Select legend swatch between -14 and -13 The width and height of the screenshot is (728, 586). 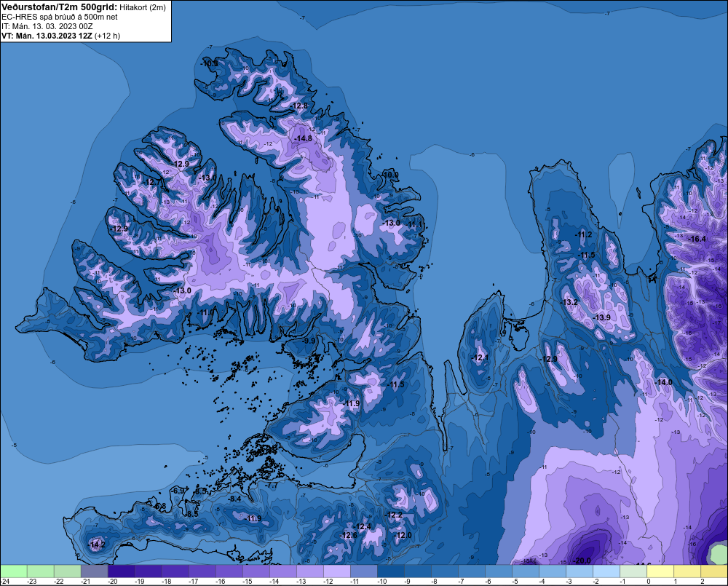pyautogui.click(x=282, y=571)
